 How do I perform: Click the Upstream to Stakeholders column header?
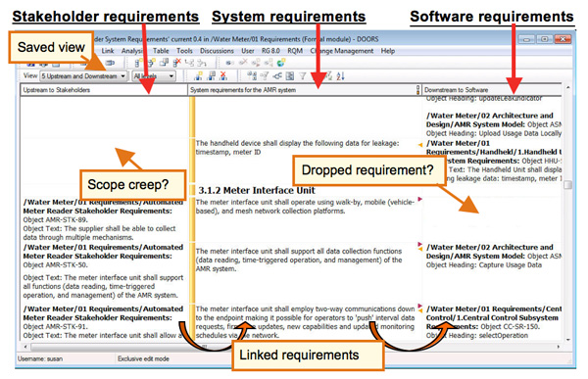[104, 90]
